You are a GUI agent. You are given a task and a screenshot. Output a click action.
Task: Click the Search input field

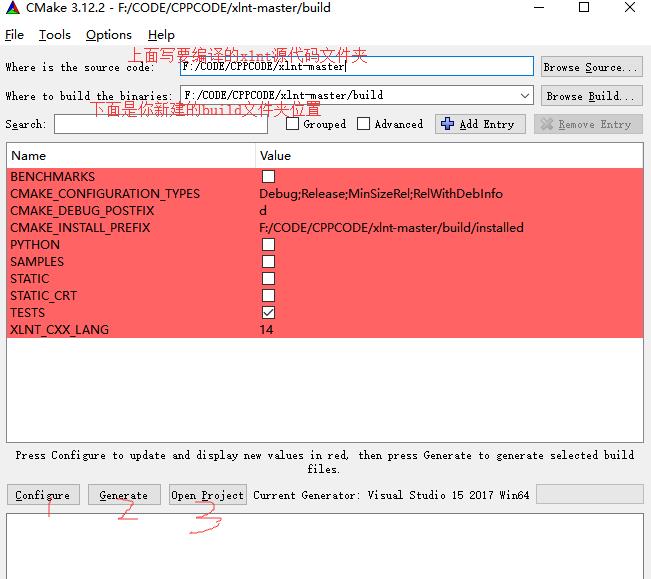coord(161,124)
